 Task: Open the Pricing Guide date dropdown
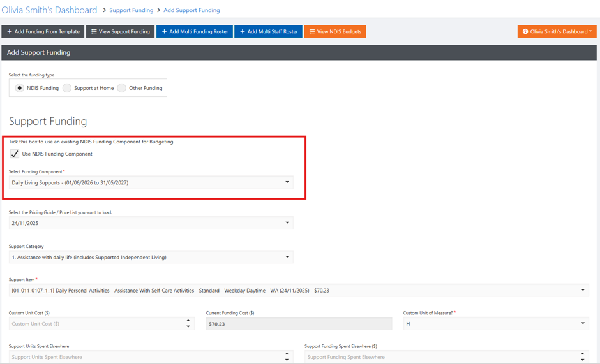pos(151,223)
